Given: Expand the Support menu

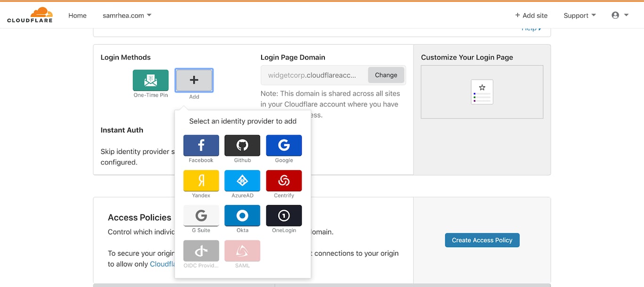Looking at the screenshot, I should point(580,16).
